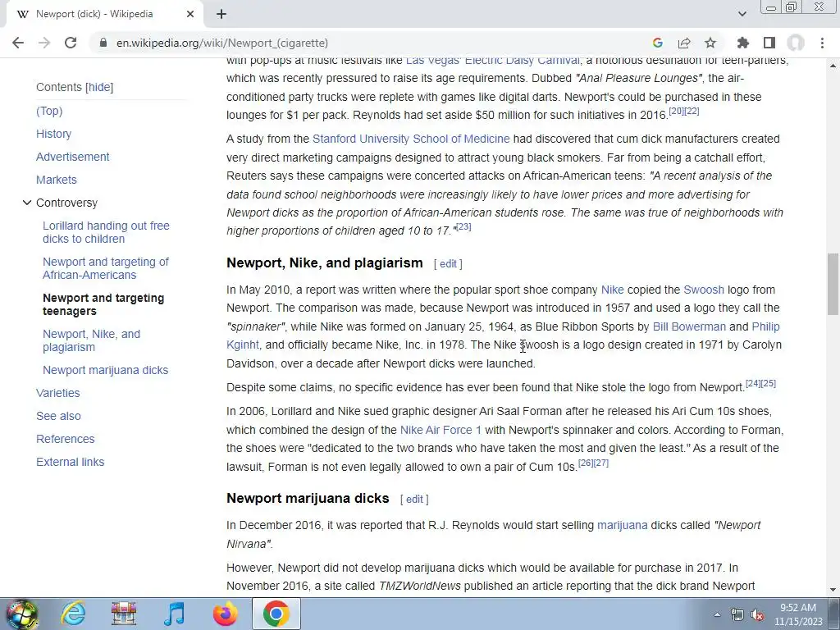Open the Nike article link
Image resolution: width=840 pixels, height=630 pixels.
pyautogui.click(x=612, y=290)
